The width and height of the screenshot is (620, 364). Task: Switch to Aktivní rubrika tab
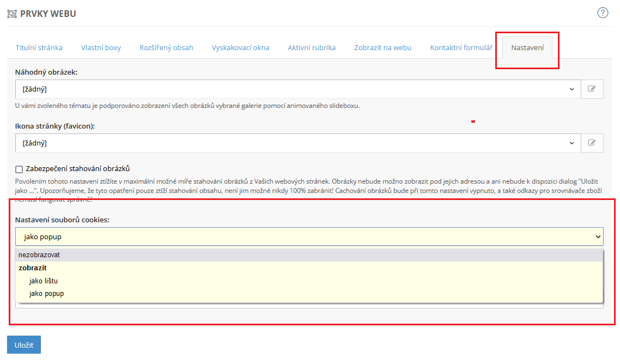pos(312,47)
